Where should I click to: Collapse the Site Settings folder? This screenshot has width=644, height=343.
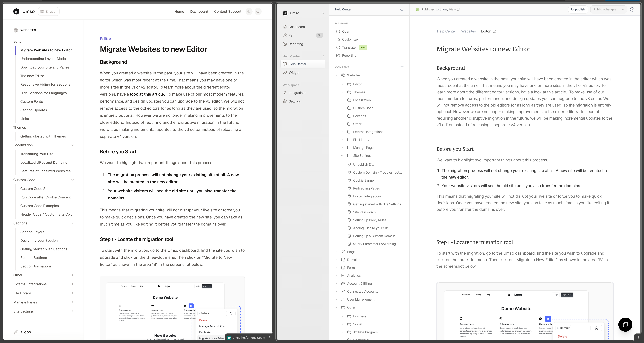coord(342,156)
